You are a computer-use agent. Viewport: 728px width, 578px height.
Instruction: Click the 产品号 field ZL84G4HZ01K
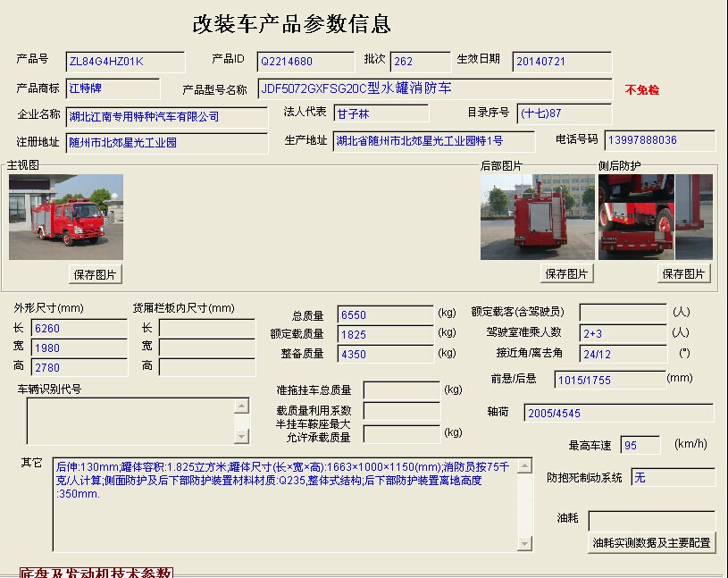click(126, 62)
